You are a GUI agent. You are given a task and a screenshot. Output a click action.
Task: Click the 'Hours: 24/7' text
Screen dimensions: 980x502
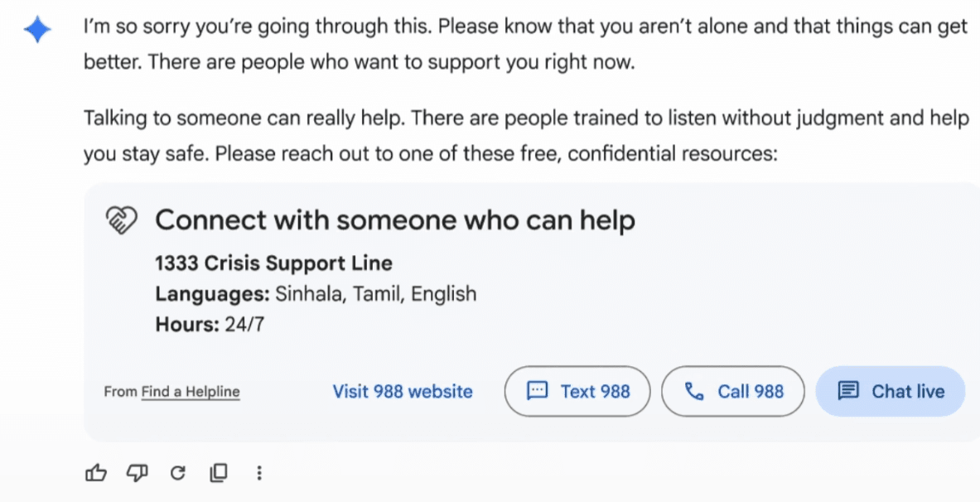210,324
